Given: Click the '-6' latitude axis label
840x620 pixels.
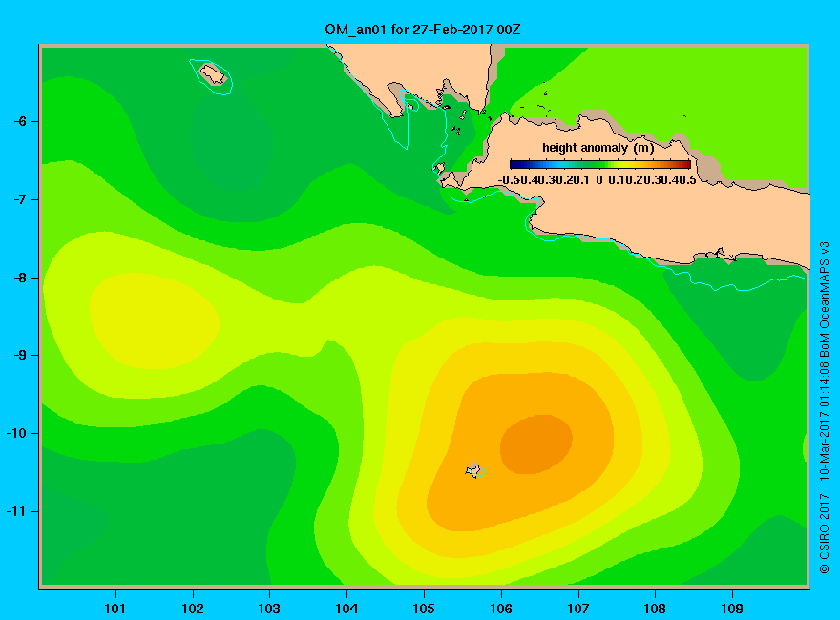Looking at the screenshot, I should [20, 121].
